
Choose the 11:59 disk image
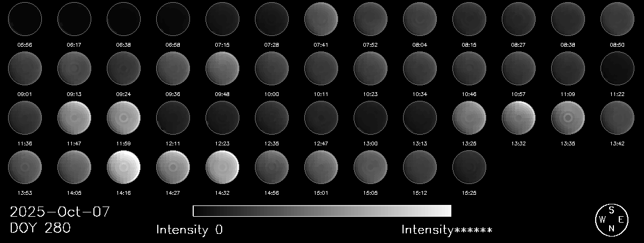[x=123, y=117]
